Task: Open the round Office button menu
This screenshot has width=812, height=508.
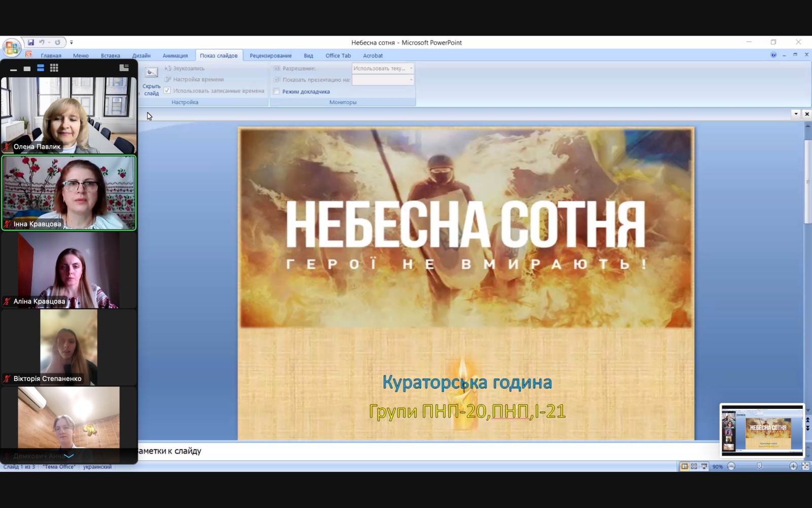Action: click(x=12, y=48)
